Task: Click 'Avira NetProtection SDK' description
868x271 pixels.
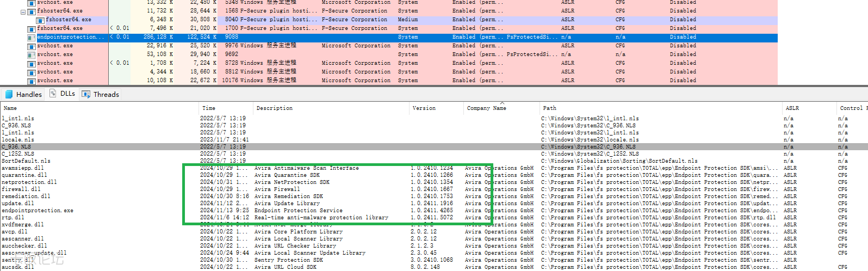Action: [x=292, y=182]
